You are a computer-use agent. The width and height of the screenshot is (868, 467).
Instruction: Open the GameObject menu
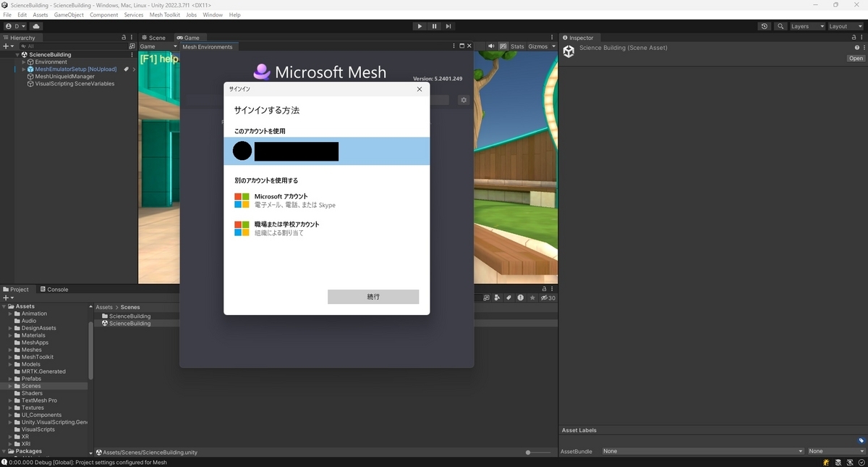coord(69,14)
